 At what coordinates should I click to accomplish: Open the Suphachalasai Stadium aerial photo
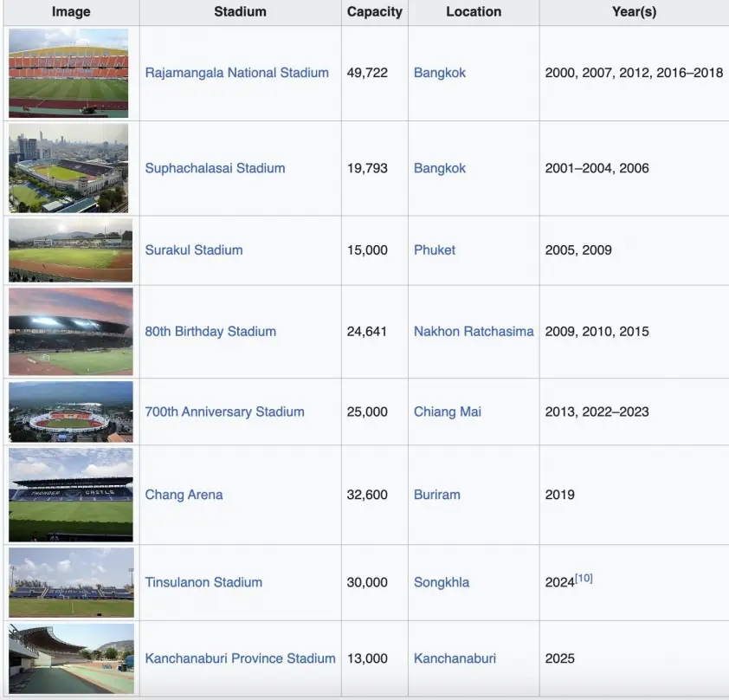(68, 168)
